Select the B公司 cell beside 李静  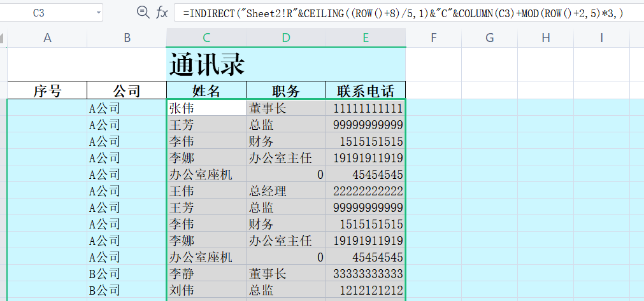(x=127, y=273)
